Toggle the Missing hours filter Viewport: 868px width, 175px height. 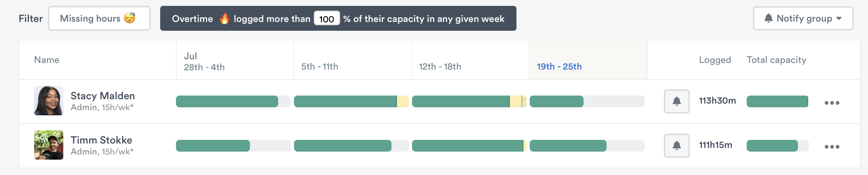coord(99,18)
